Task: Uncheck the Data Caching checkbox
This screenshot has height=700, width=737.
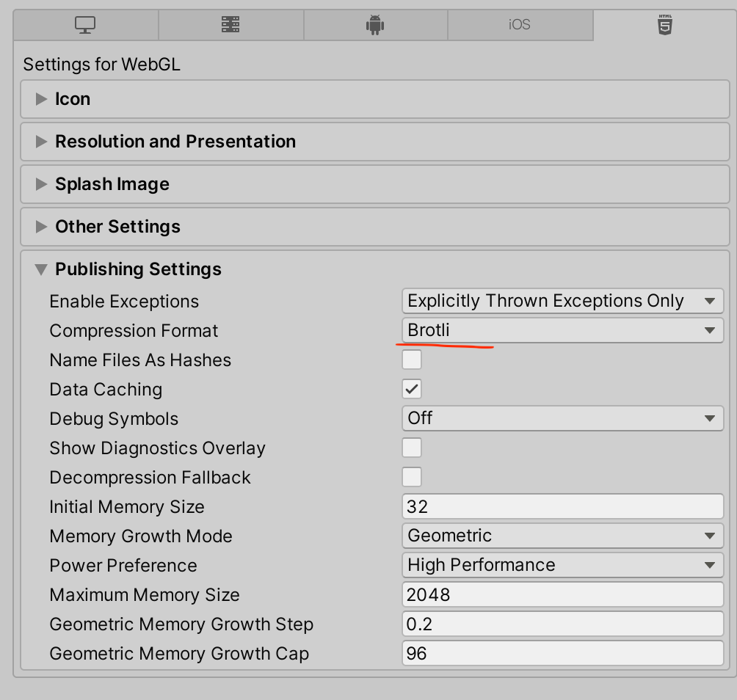Action: click(412, 389)
